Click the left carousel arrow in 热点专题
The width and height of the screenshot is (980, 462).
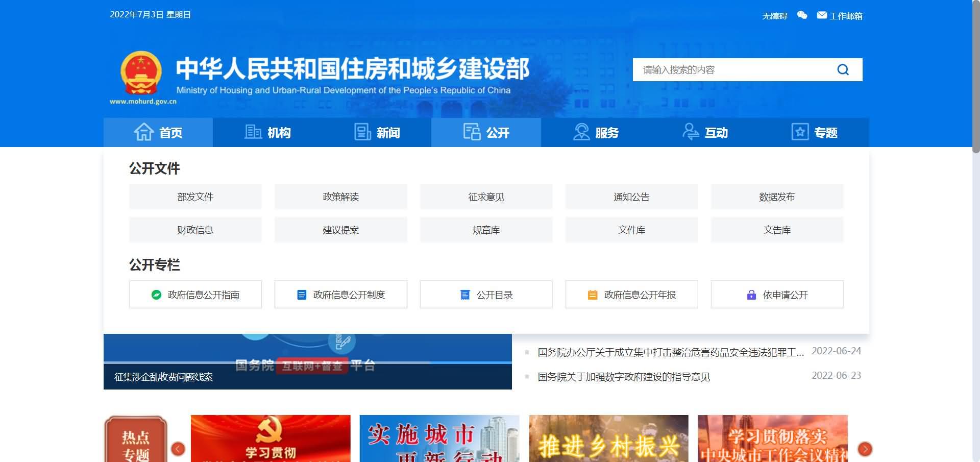178,449
